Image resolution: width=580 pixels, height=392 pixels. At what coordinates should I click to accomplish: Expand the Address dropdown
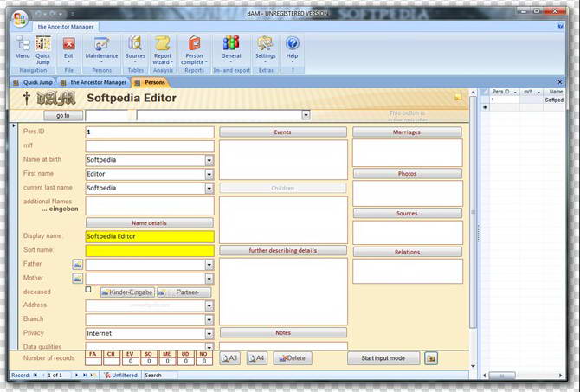click(x=209, y=305)
